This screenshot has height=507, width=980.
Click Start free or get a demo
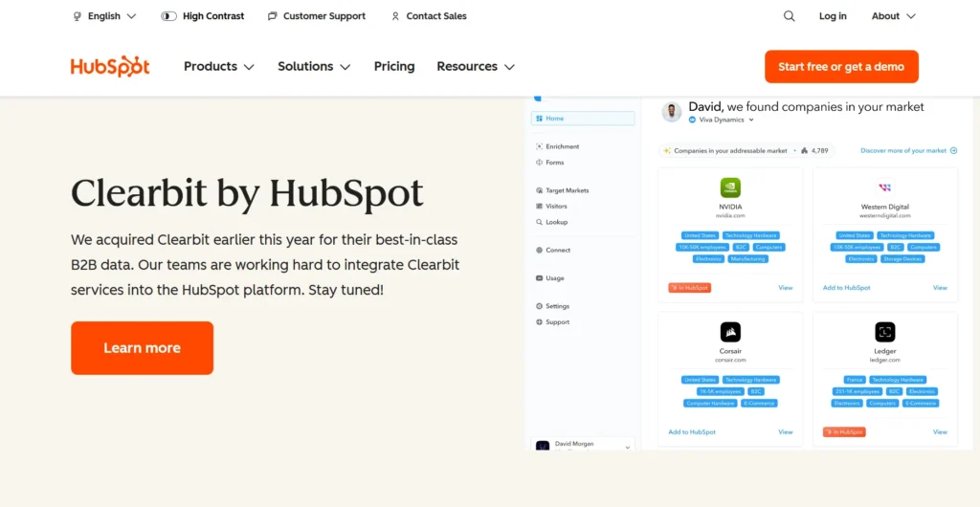pyautogui.click(x=841, y=66)
